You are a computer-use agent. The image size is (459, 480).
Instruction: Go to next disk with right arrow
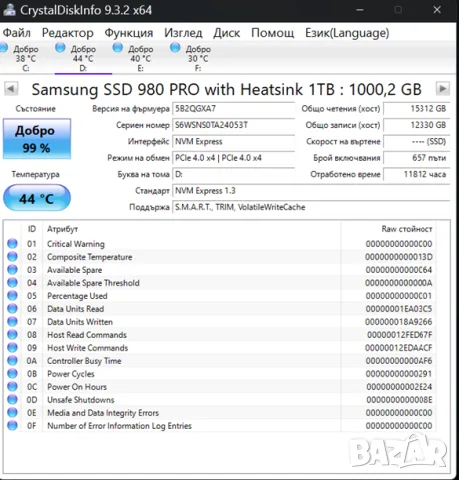(443, 89)
